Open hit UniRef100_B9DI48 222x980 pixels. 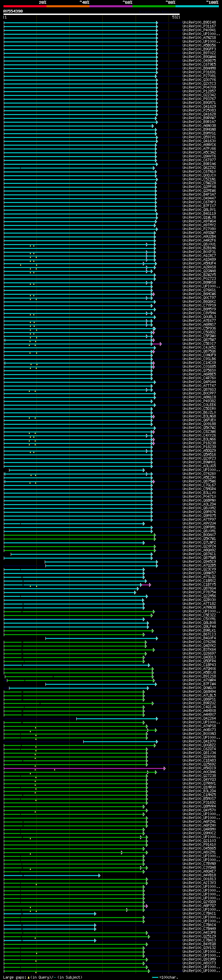pos(199,23)
